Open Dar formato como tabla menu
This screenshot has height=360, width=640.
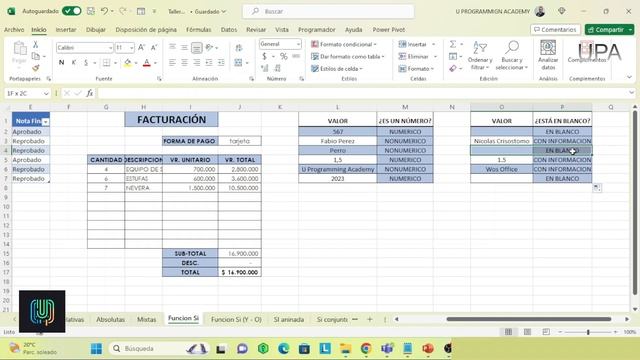tap(348, 56)
